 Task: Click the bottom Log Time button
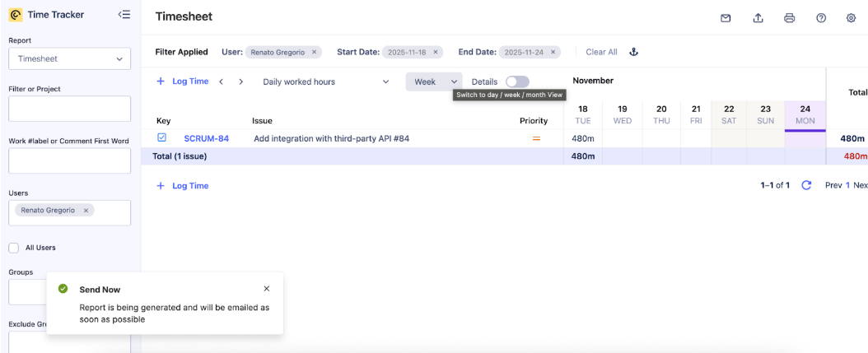[183, 186]
